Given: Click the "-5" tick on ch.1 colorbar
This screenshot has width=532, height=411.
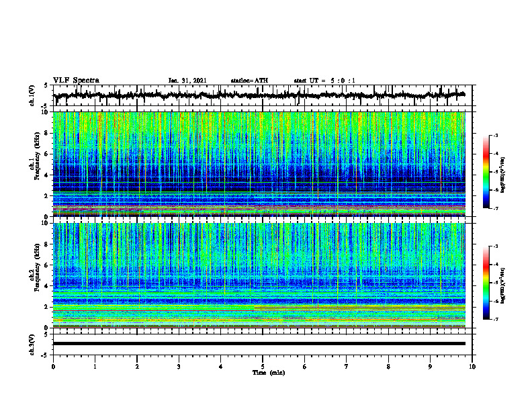Looking at the screenshot, I should point(495,172).
